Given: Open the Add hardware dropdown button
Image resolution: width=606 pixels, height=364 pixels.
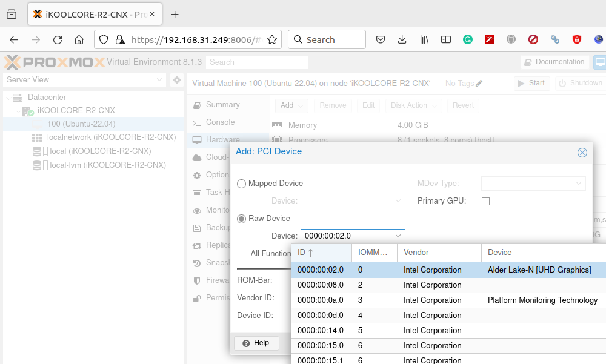Looking at the screenshot, I should [292, 105].
